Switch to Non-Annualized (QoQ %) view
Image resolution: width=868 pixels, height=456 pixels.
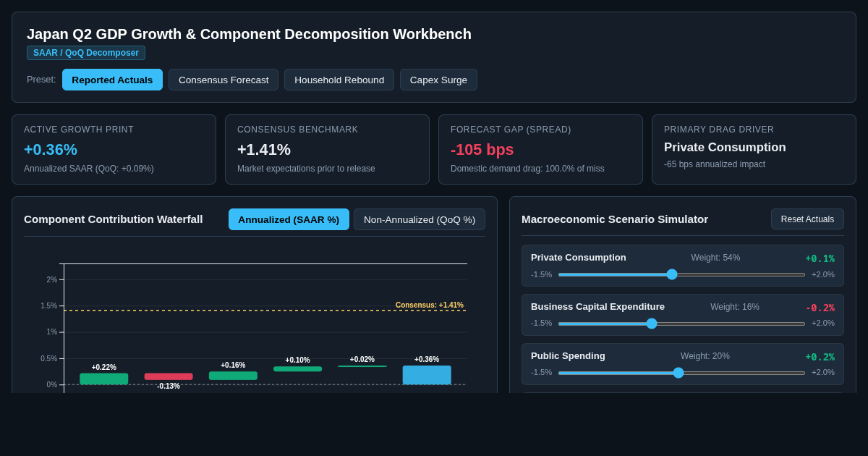point(420,219)
